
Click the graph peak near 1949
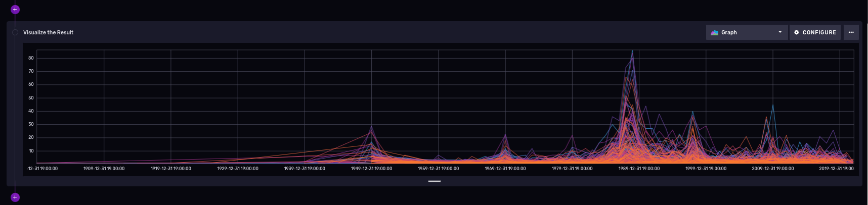[x=371, y=127]
